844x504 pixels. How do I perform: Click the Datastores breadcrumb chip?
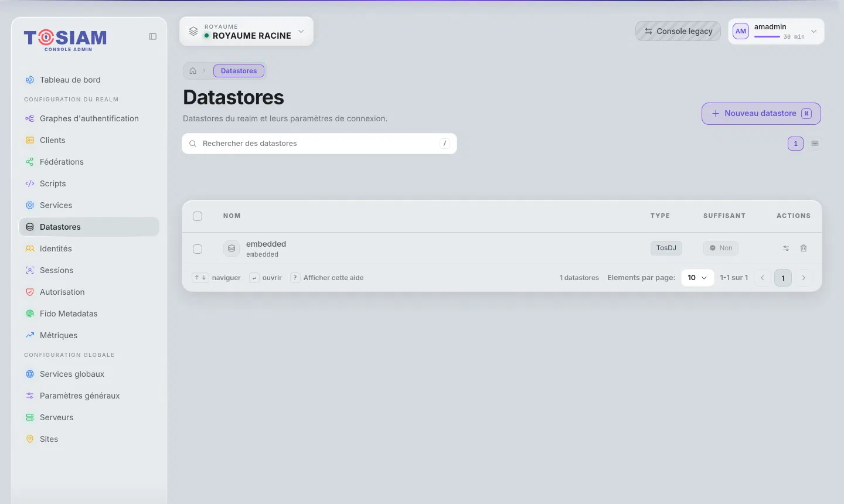click(239, 71)
